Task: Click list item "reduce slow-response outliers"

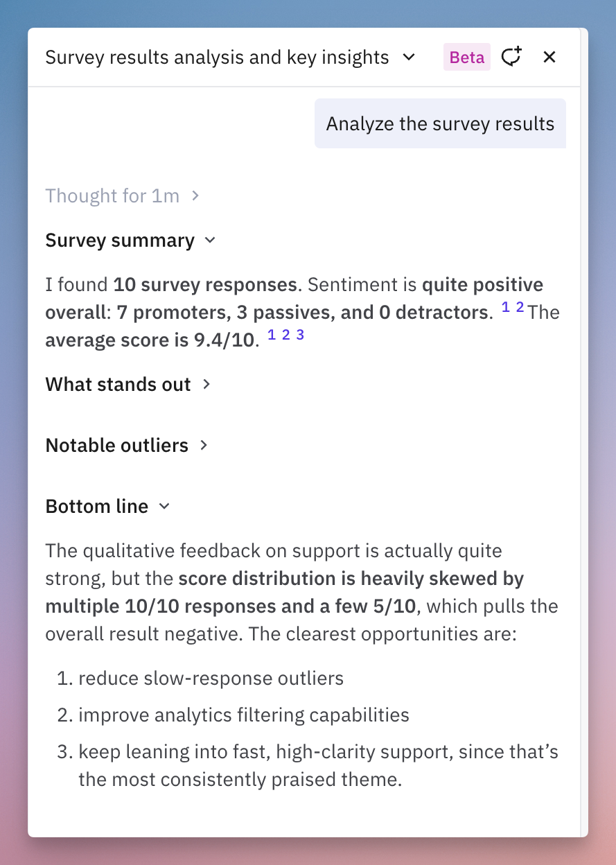Action: [x=211, y=678]
